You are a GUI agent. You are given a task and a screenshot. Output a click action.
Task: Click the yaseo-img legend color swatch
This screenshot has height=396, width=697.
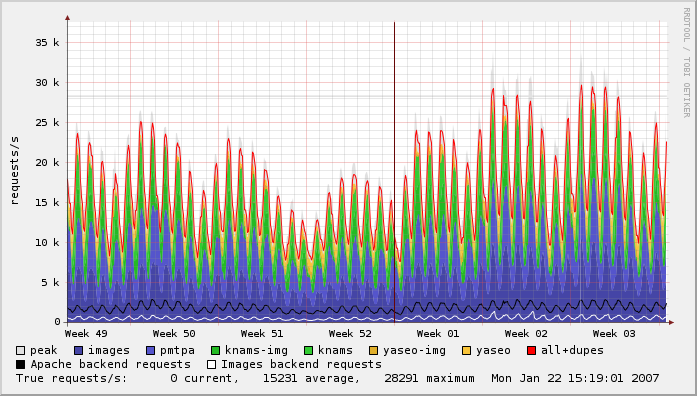click(373, 351)
